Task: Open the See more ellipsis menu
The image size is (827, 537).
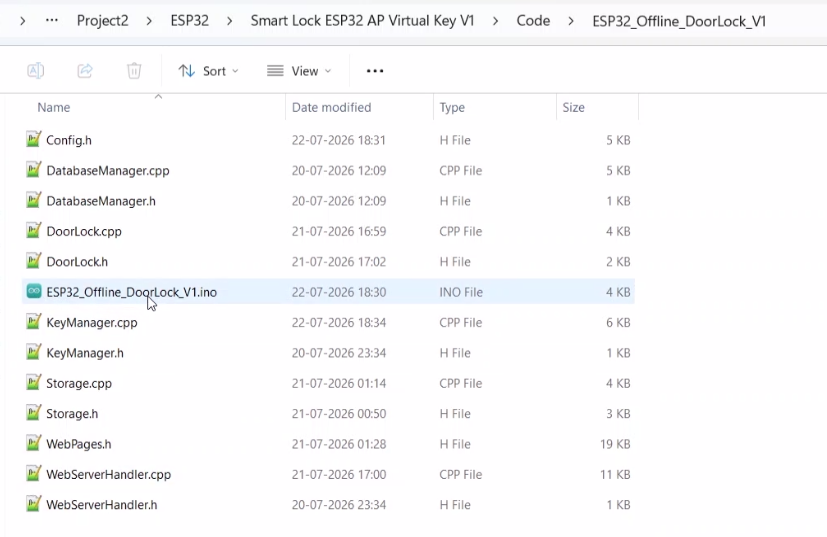Action: click(375, 71)
